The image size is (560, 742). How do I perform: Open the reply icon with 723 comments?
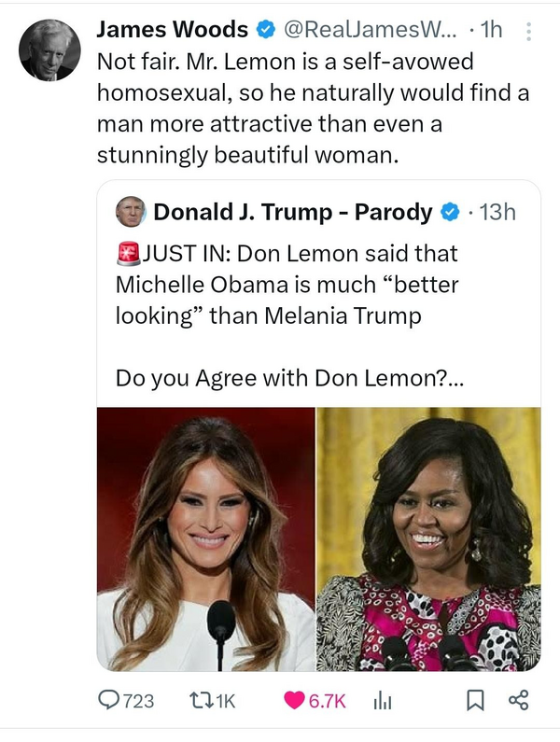pyautogui.click(x=110, y=700)
